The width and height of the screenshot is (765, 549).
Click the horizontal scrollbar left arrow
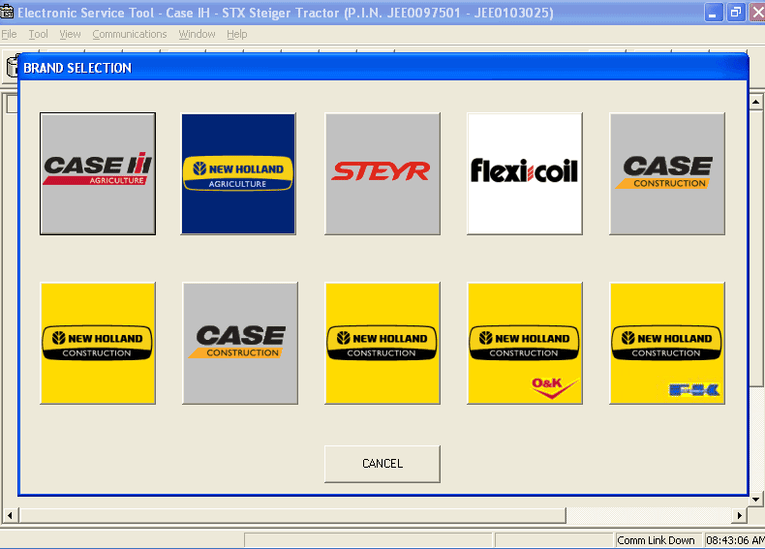pos(11,515)
